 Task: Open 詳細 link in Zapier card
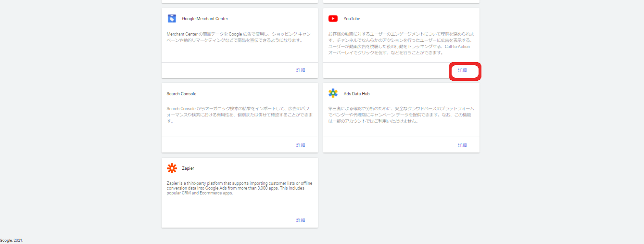(x=301, y=220)
